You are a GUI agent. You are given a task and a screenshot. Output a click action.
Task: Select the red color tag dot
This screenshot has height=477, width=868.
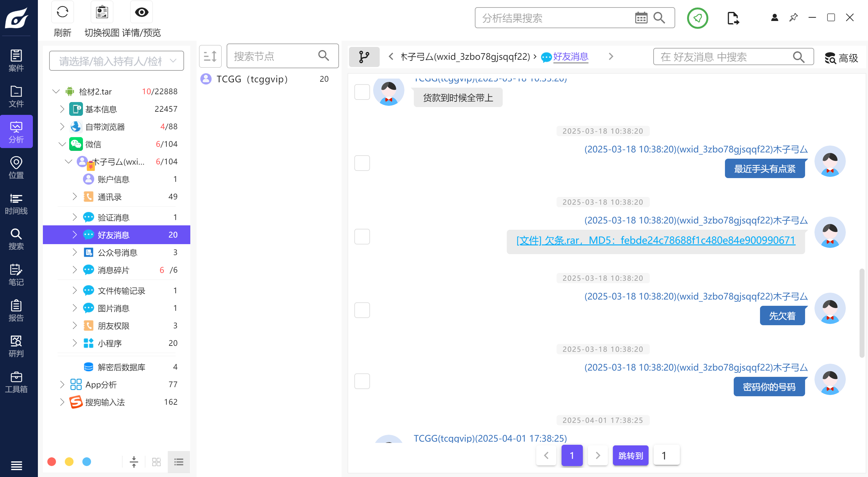pyautogui.click(x=52, y=461)
